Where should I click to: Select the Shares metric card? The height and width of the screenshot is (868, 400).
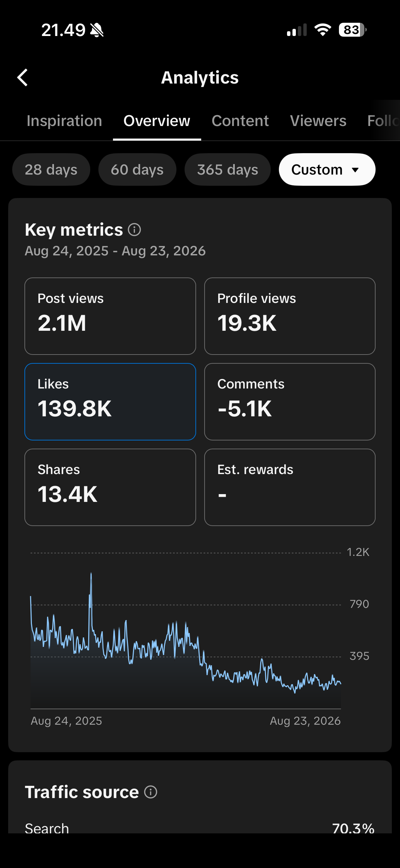coord(110,487)
